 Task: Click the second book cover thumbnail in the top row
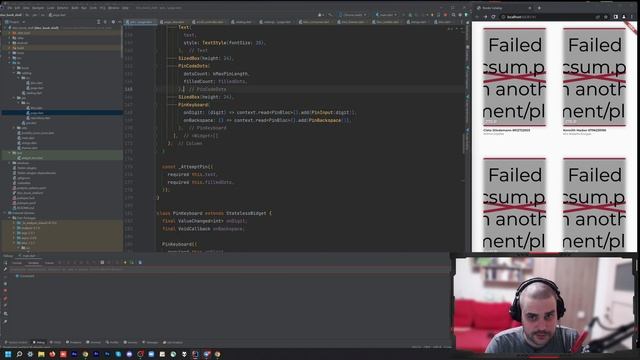point(594,77)
